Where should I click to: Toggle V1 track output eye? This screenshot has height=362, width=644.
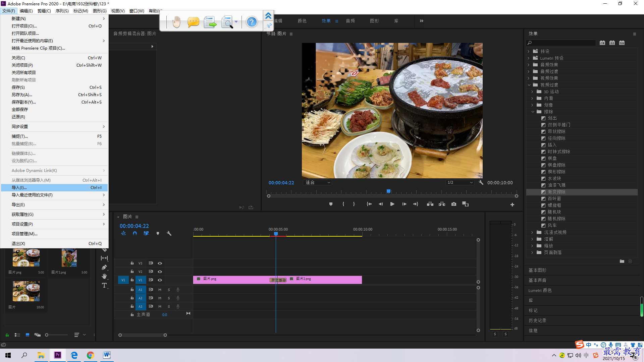[x=160, y=280]
